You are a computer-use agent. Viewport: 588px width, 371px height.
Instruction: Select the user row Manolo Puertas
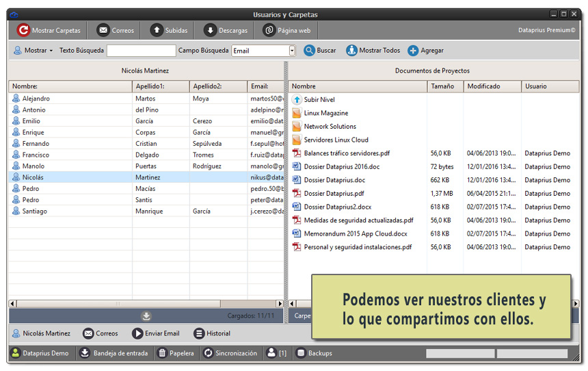[x=146, y=166]
